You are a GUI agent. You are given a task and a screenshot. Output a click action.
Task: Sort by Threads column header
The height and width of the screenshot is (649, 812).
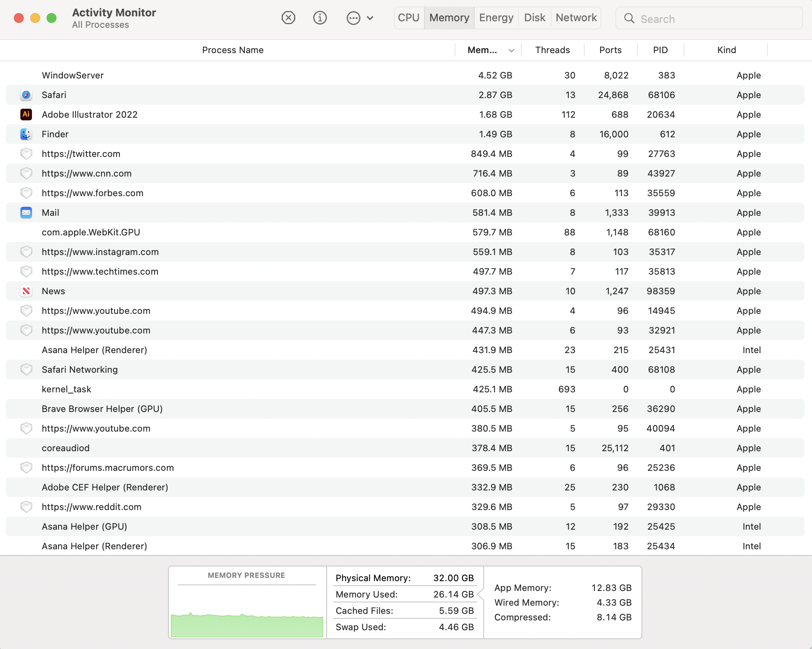552,50
